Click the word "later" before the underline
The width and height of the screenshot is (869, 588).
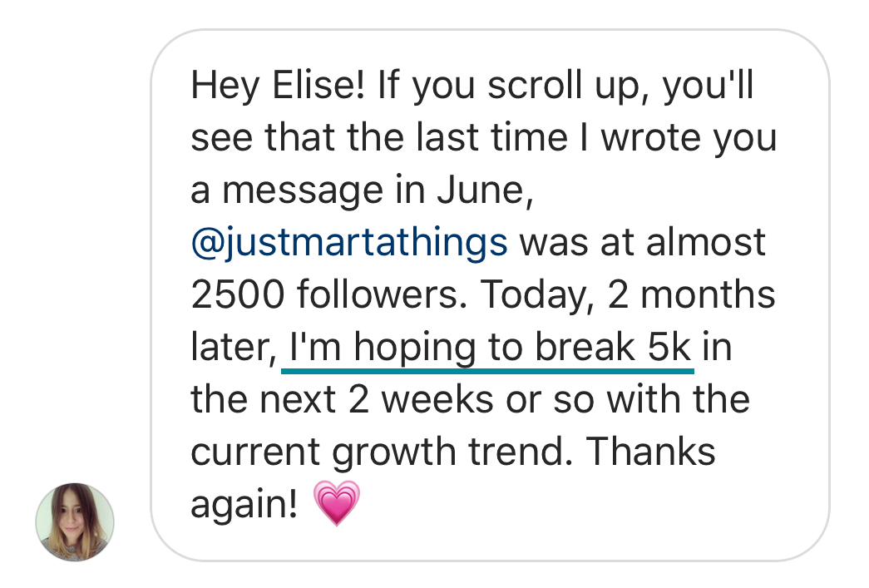click(x=232, y=347)
